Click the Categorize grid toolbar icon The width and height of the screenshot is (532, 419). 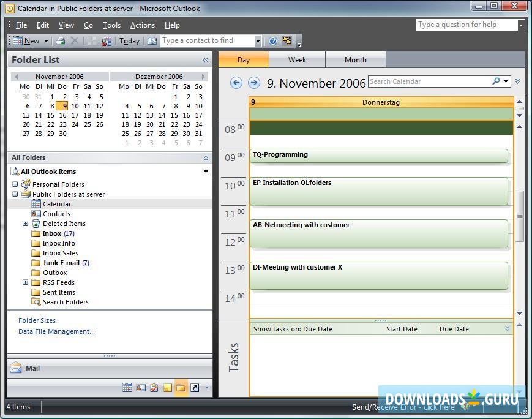click(92, 41)
